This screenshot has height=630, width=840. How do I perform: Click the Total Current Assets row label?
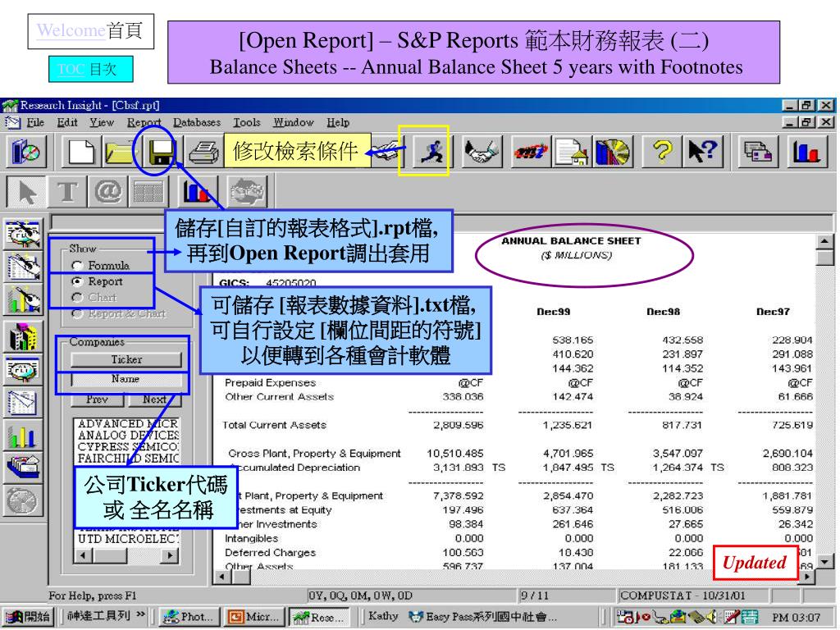click(274, 425)
